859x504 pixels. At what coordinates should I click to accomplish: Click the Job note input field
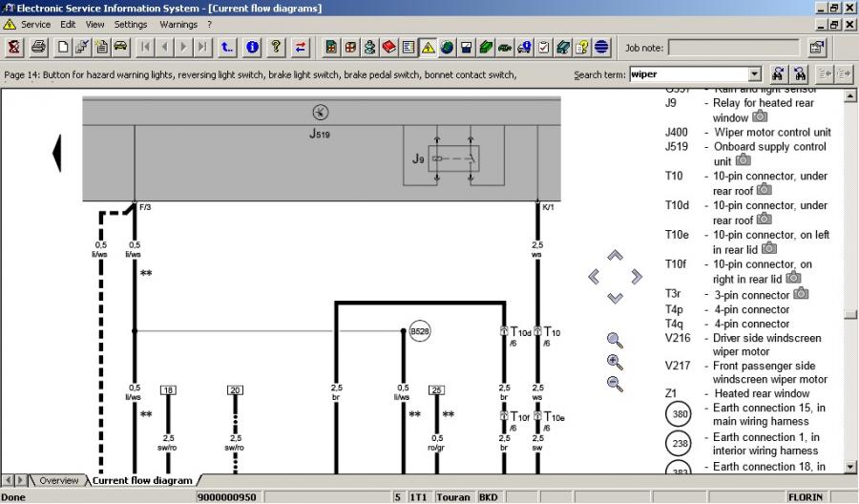732,47
